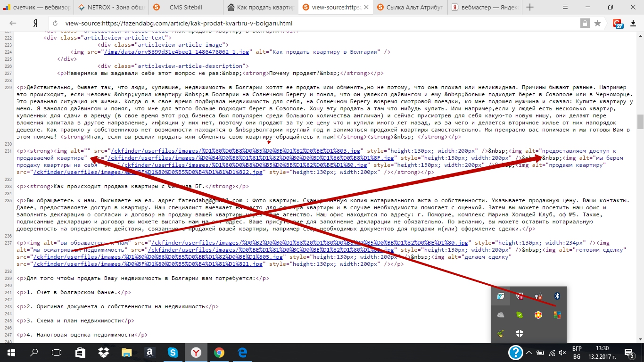Image resolution: width=644 pixels, height=362 pixels.
Task: Open the tray icon with the red X and signal
Action: pyautogui.click(x=538, y=296)
